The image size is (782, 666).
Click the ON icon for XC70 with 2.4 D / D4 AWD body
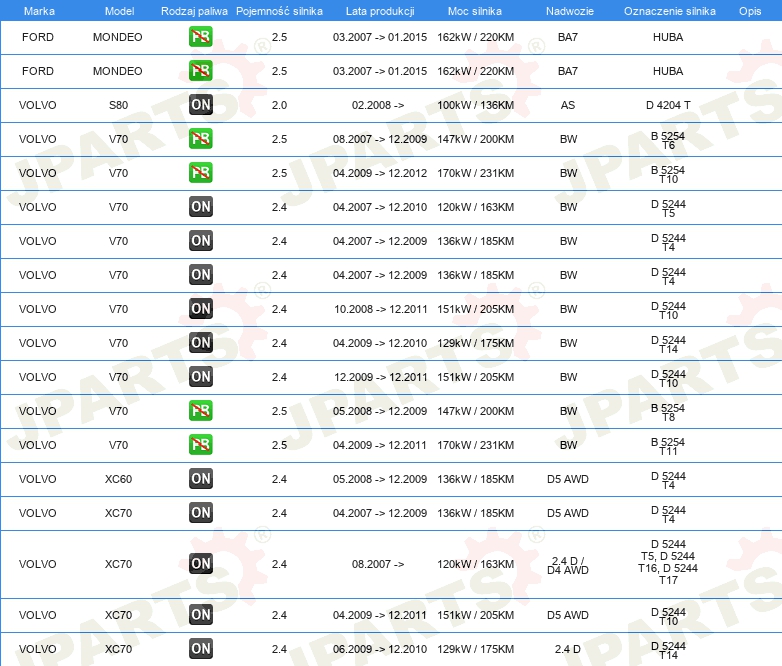(201, 564)
